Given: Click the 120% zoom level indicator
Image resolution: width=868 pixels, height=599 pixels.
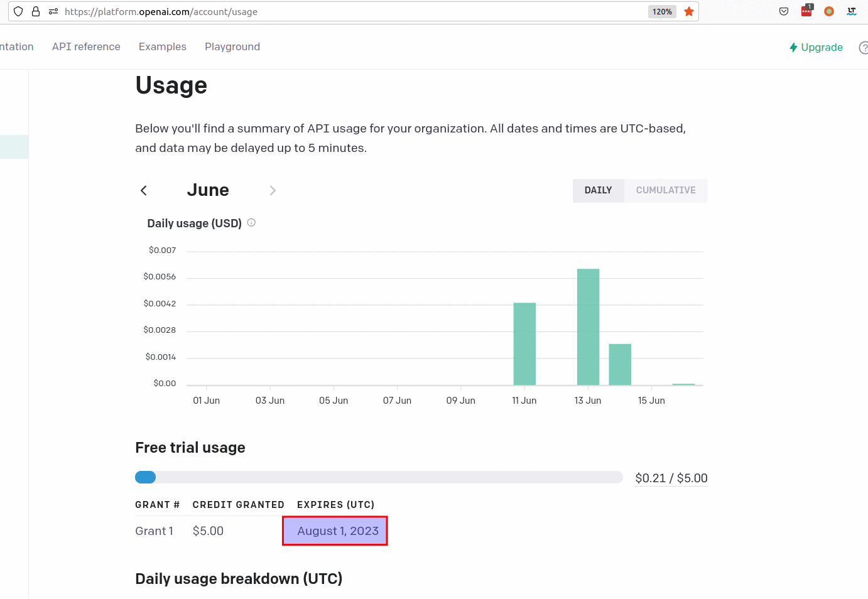Looking at the screenshot, I should [x=662, y=11].
